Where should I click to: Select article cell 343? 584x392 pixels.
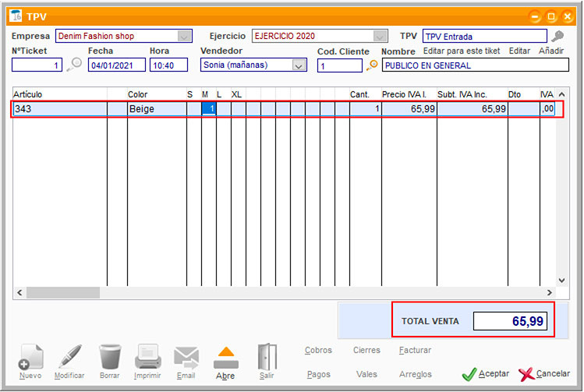(x=60, y=108)
